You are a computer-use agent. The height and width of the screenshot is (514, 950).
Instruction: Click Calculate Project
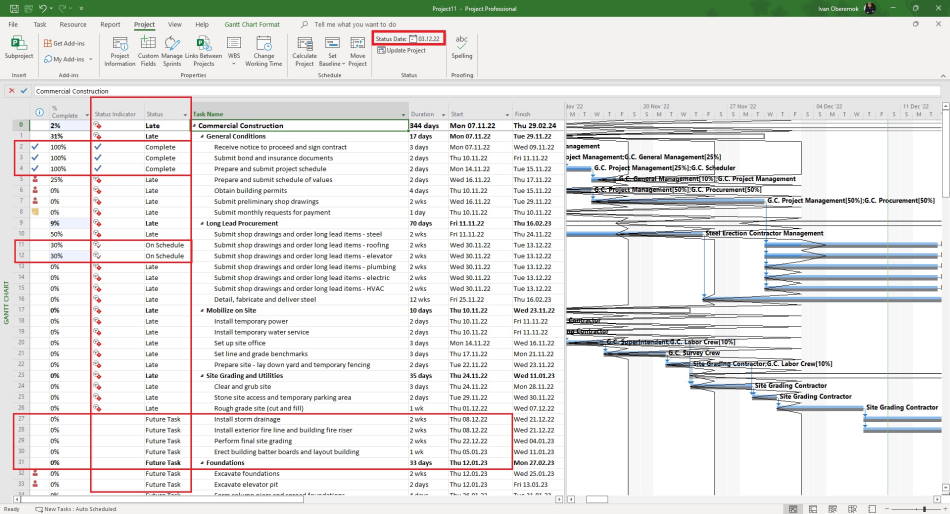coord(304,52)
